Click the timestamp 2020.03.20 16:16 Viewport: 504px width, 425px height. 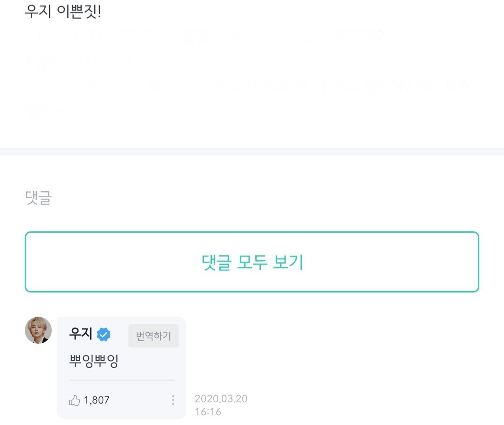pos(221,404)
